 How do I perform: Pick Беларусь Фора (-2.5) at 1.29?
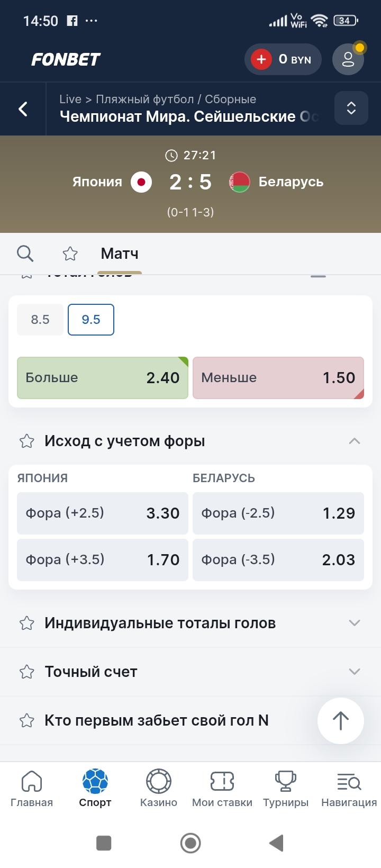pyautogui.click(x=278, y=513)
